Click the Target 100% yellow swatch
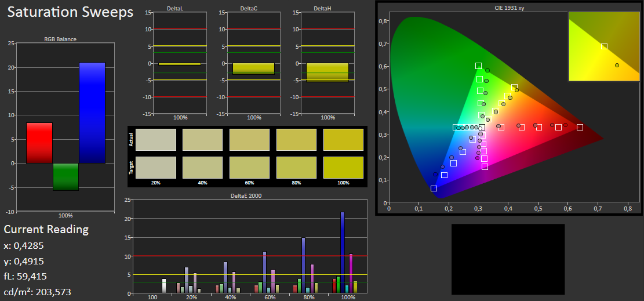This screenshot has height=301, width=644. pos(343,168)
